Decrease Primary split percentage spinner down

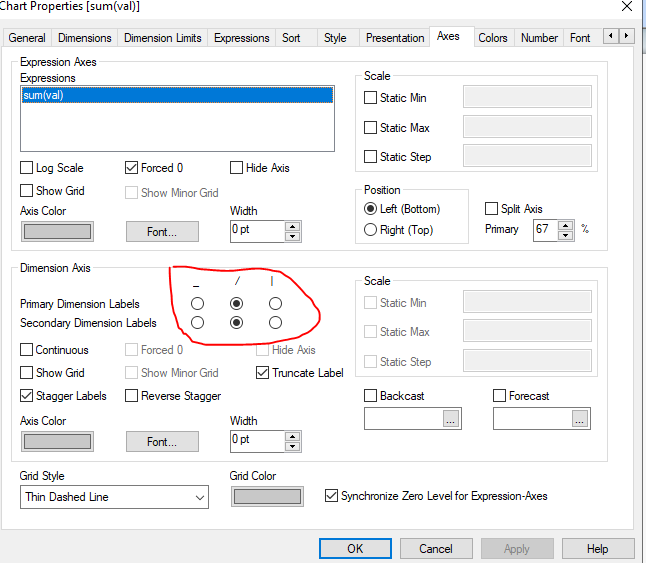click(x=566, y=236)
